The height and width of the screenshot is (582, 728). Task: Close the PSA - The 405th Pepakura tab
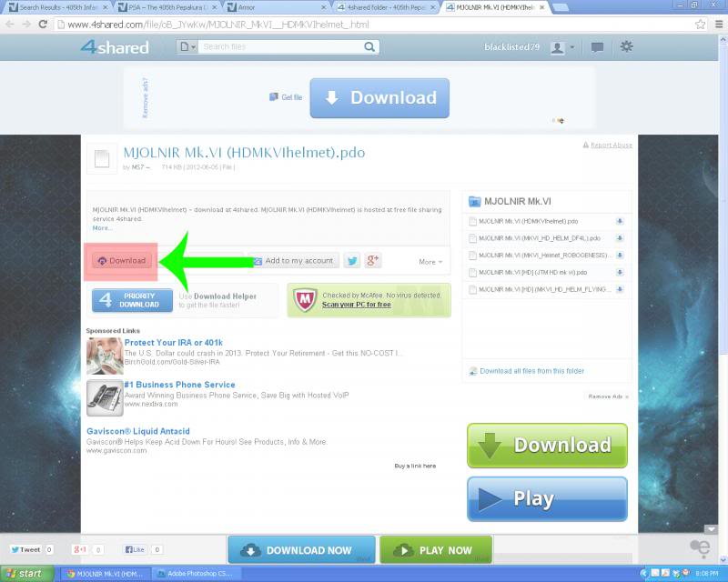[215, 7]
